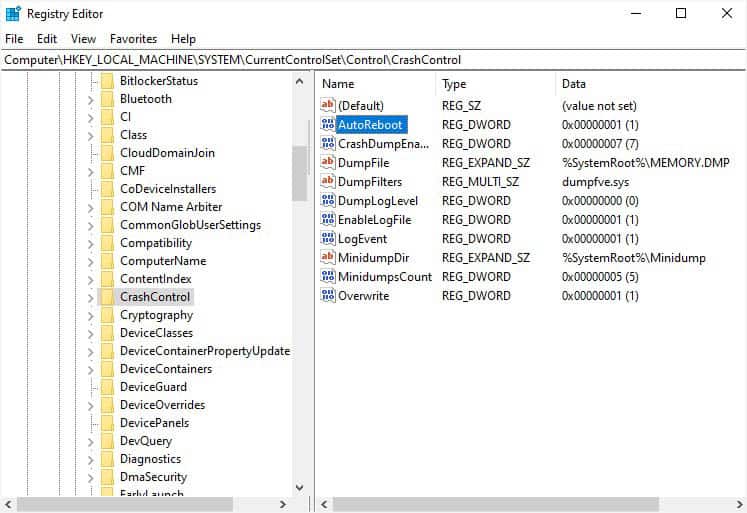Click the values pane horizontal scroll right arrow
The image size is (747, 513).
pos(739,503)
